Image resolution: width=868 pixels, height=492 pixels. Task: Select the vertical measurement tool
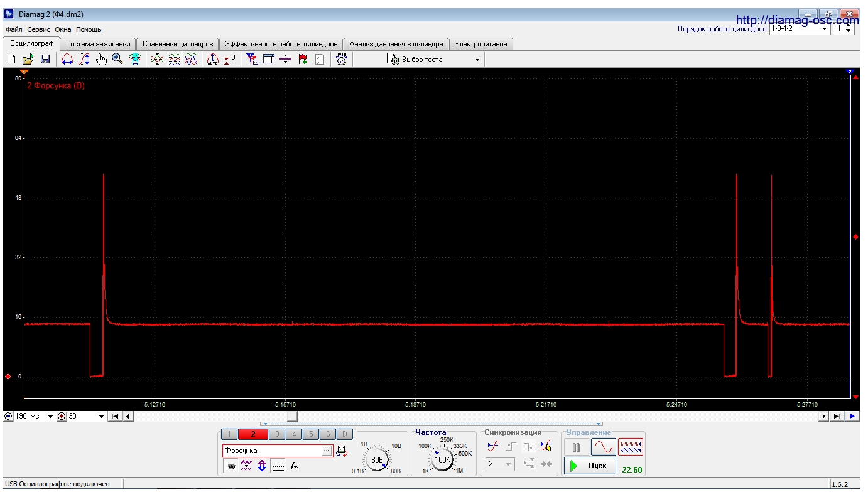click(x=84, y=60)
